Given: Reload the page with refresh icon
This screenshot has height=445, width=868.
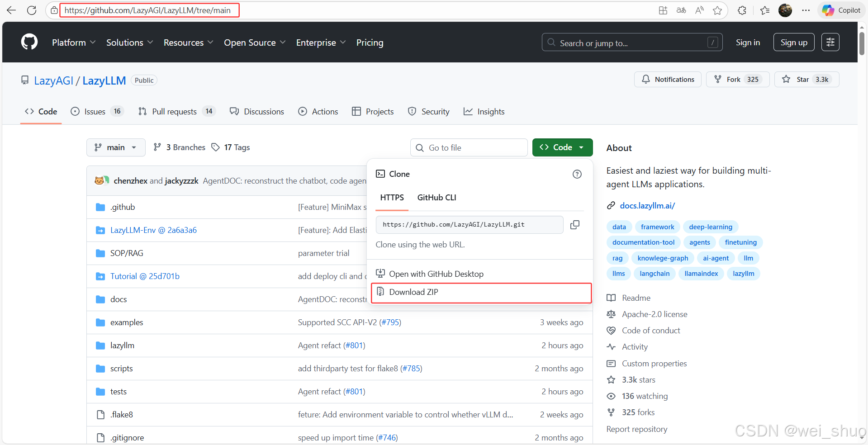Looking at the screenshot, I should click(32, 10).
